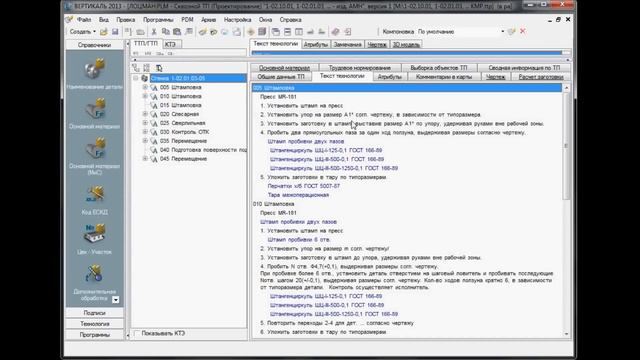Open the Настройка menu
Image resolution: width=640 pixels, height=360 pixels.
pyautogui.click(x=237, y=20)
